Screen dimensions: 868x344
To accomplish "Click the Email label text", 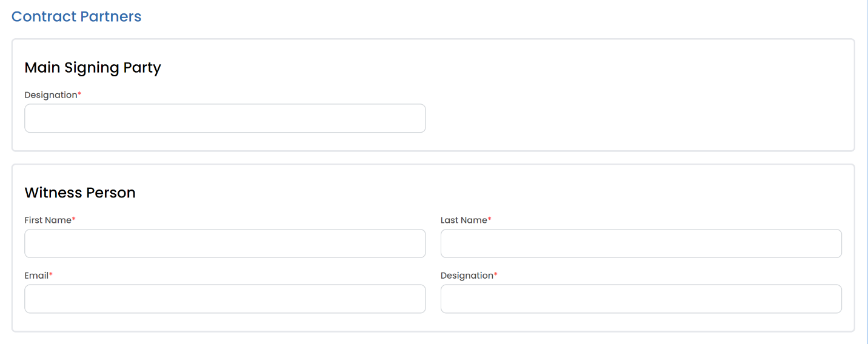I will 36,276.
